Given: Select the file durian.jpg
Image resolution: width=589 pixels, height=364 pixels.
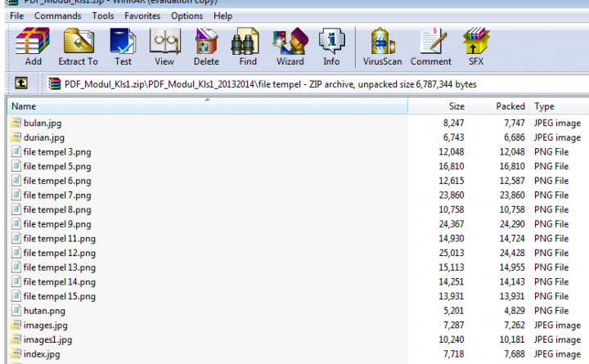Looking at the screenshot, I should (44, 137).
